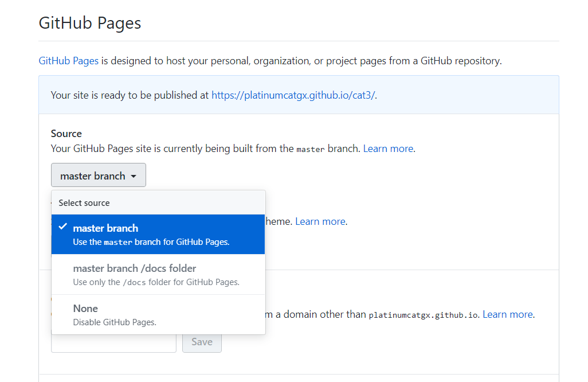
Task: Click the 'Source' section label
Action: pos(66,134)
